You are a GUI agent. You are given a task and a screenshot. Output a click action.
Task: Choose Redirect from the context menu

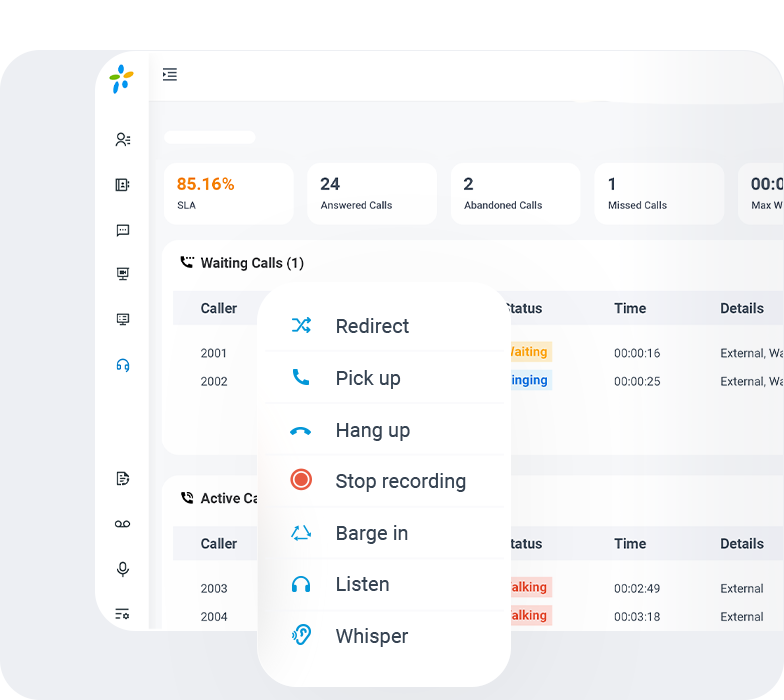pyautogui.click(x=384, y=326)
